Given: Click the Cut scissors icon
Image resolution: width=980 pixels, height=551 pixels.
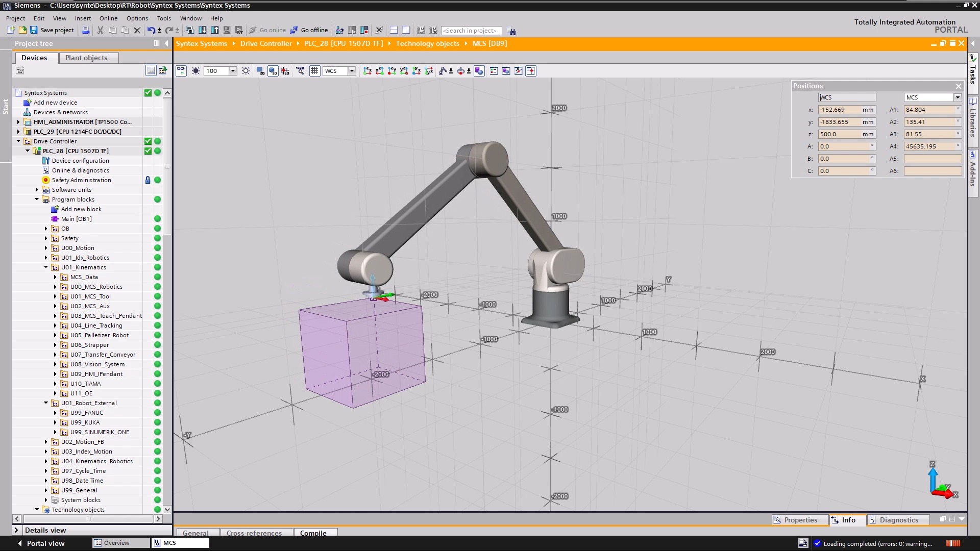Looking at the screenshot, I should click(100, 30).
